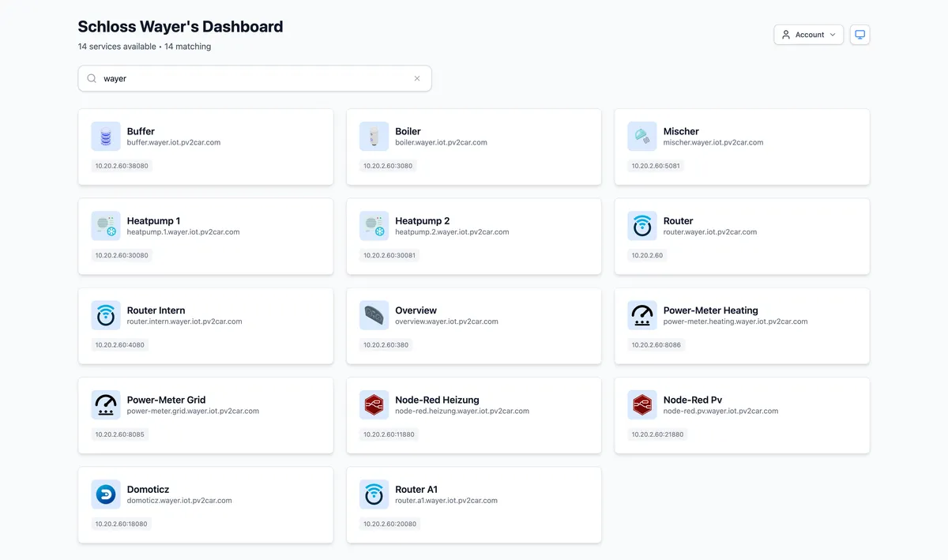Click the Mischer card title
The width and height of the screenshot is (948, 560).
click(x=681, y=131)
